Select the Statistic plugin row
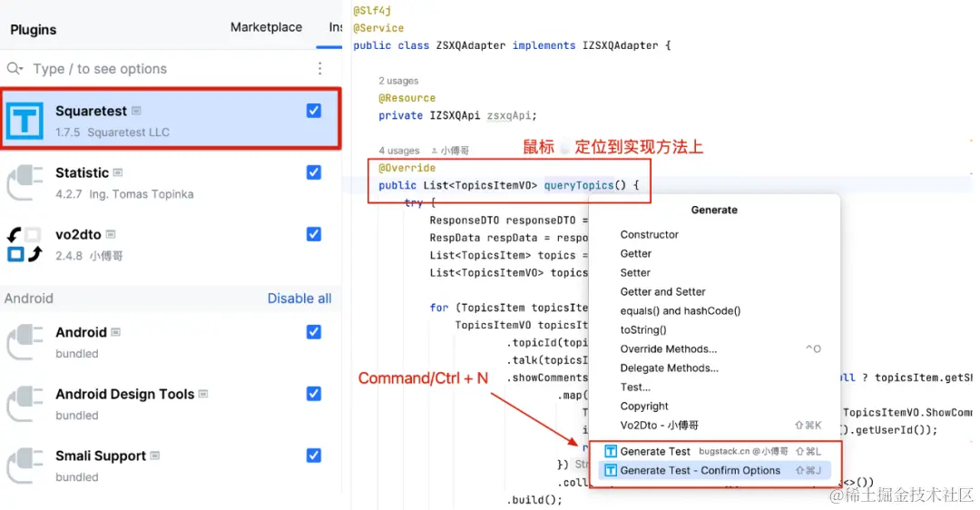The height and width of the screenshot is (510, 980). point(171,181)
